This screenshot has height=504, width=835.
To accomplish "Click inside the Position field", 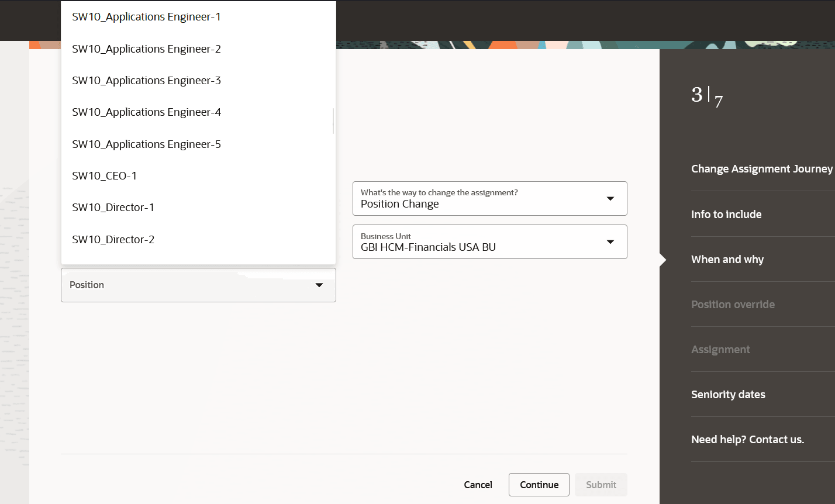I will (198, 285).
